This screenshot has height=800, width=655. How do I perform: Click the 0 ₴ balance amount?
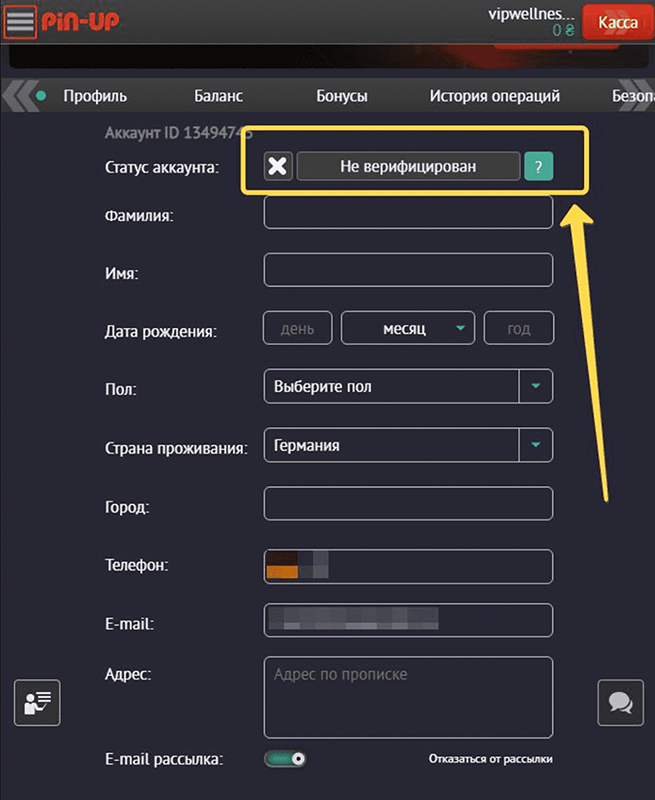tap(563, 30)
